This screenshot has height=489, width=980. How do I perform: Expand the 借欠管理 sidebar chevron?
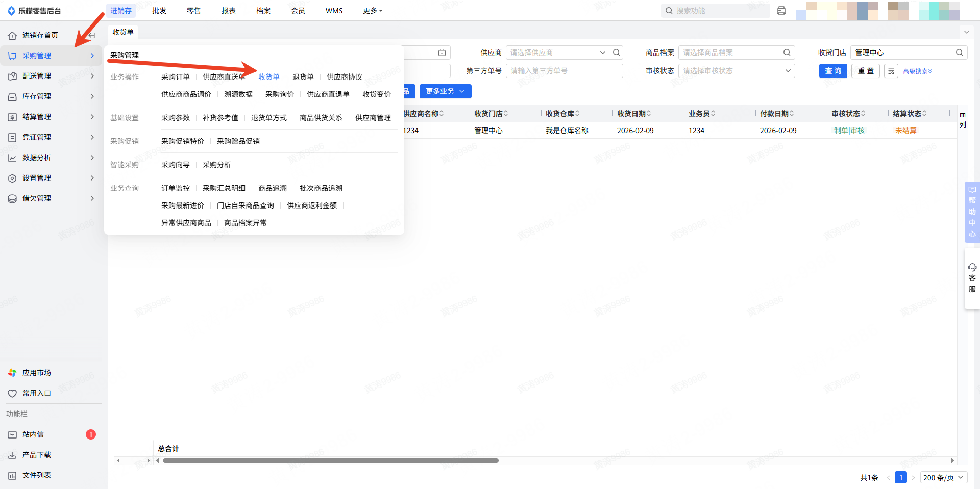[92, 198]
